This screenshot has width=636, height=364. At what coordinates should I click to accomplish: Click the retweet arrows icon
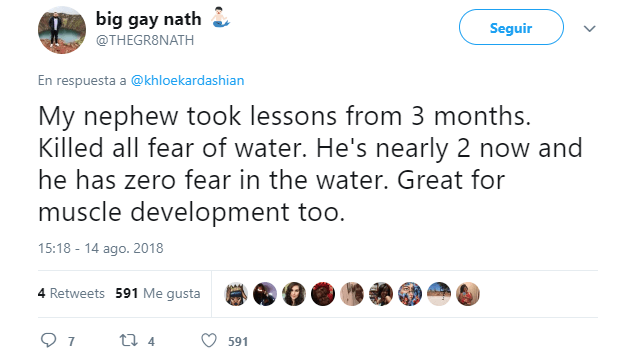129,340
